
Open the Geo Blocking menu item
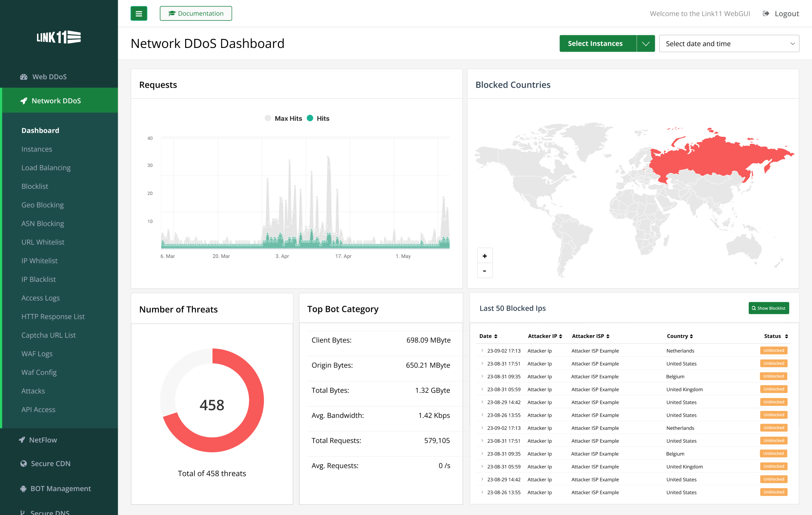[x=43, y=205]
